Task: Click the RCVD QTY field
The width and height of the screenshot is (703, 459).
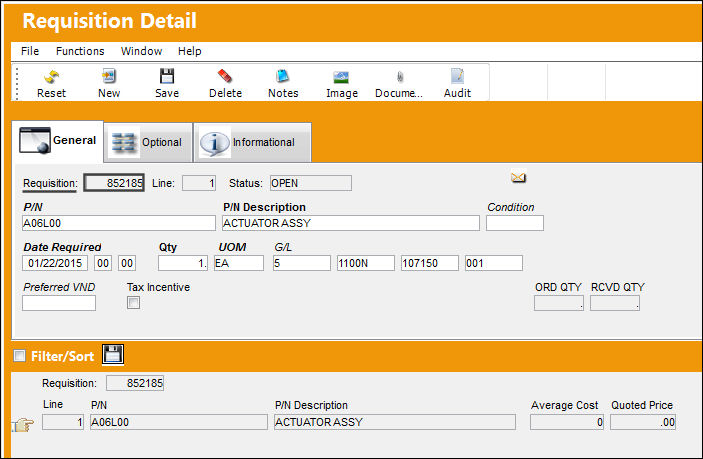Action: point(615,303)
